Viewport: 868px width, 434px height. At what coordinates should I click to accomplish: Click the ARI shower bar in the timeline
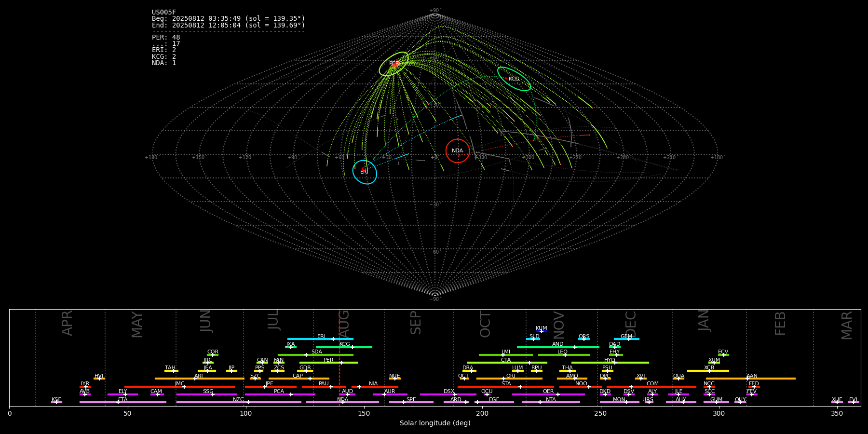click(x=200, y=379)
